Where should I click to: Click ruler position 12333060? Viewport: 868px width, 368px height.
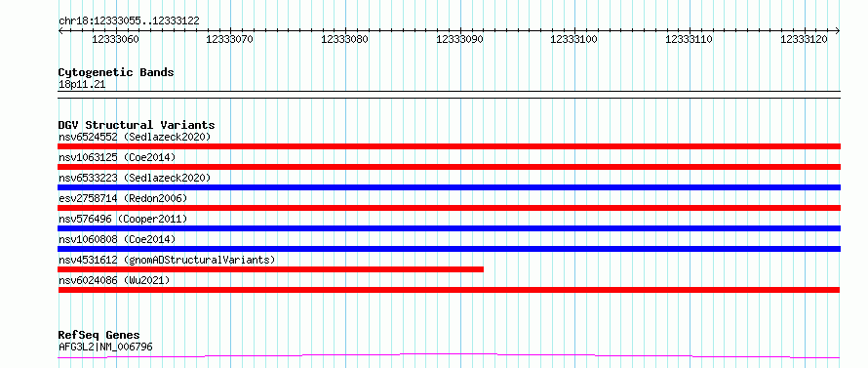[x=116, y=39]
